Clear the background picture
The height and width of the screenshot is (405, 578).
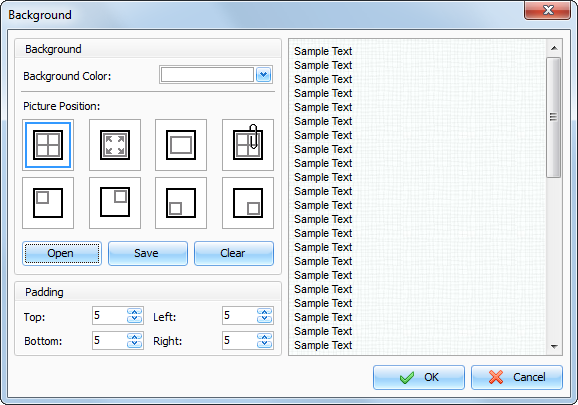coord(234,254)
